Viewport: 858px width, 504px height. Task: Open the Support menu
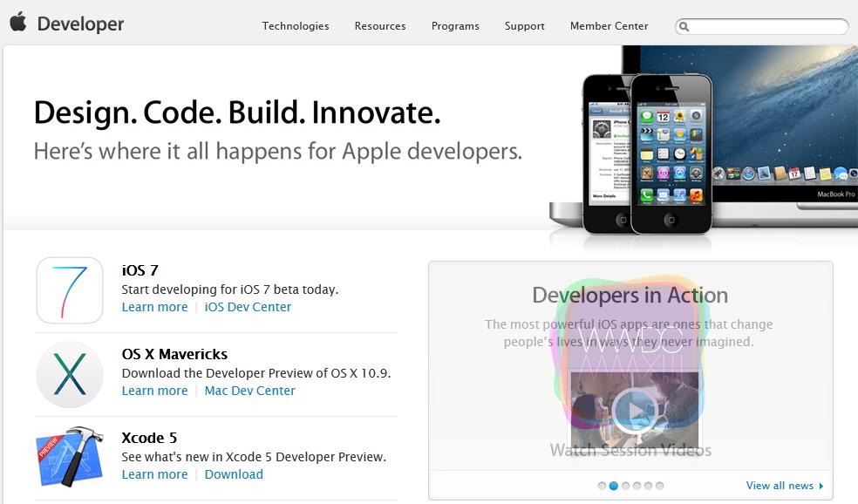(525, 26)
